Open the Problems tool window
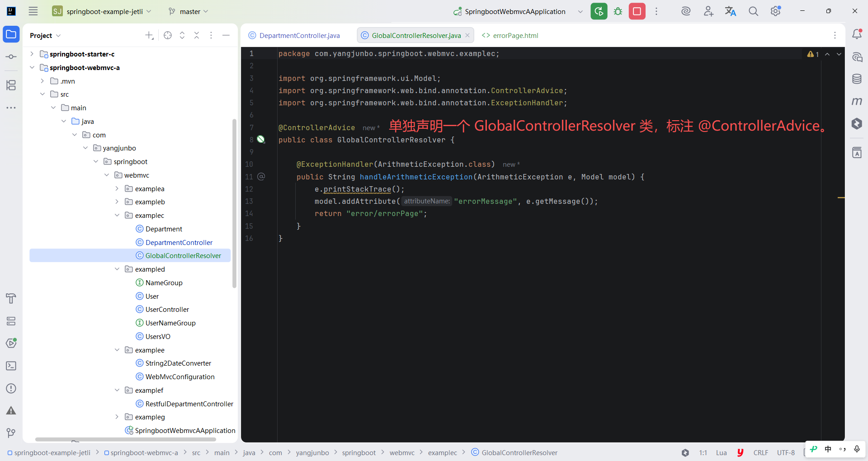The height and width of the screenshot is (461, 868). coord(11,388)
